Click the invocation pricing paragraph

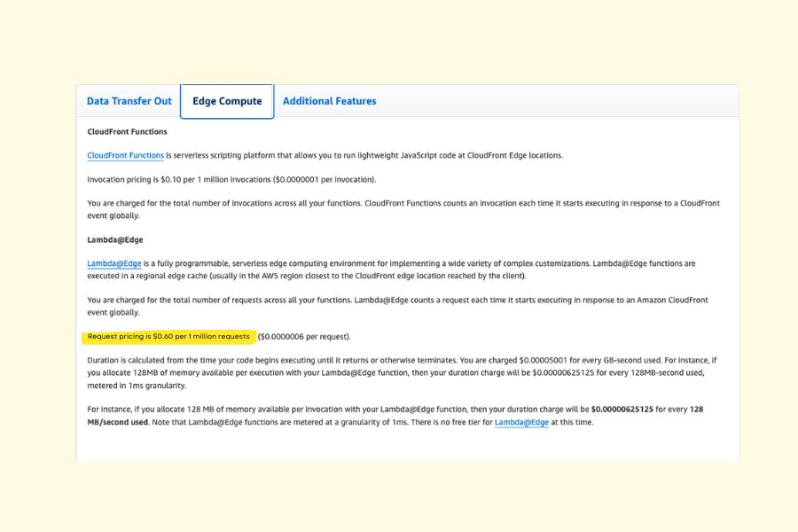click(x=217, y=179)
